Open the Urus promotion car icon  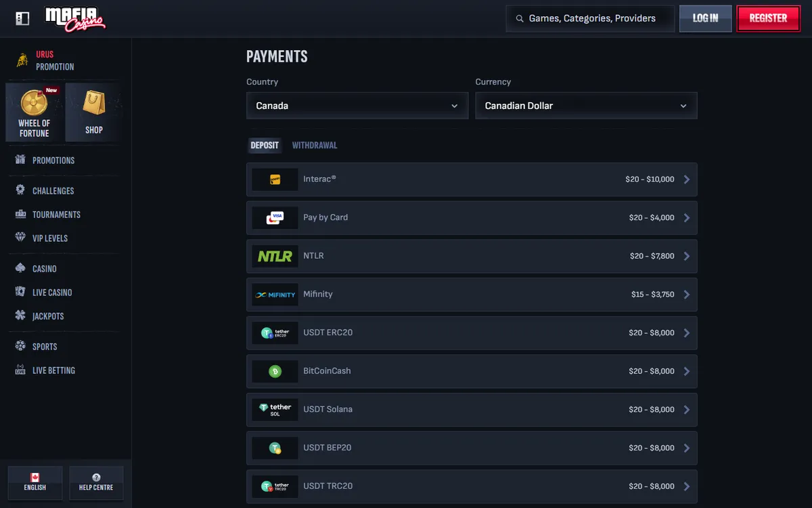(x=22, y=60)
